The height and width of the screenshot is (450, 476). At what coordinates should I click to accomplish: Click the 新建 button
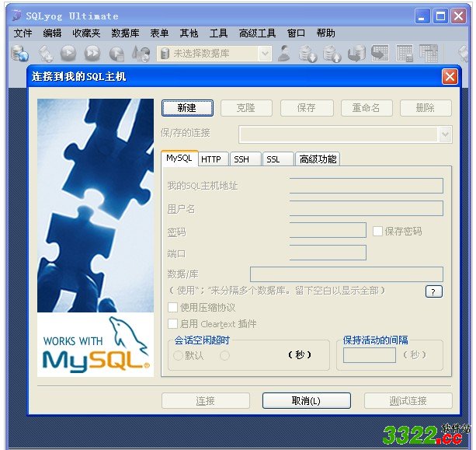point(187,108)
